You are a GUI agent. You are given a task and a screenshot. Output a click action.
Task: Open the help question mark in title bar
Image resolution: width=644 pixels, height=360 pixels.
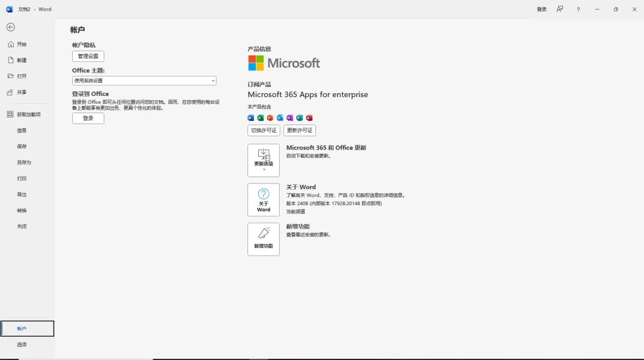point(578,9)
